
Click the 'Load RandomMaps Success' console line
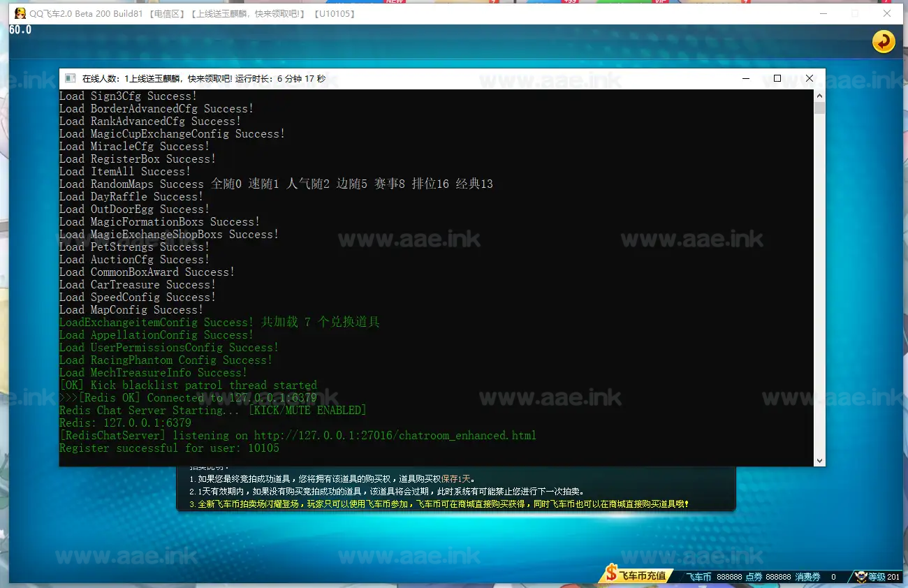(x=276, y=184)
